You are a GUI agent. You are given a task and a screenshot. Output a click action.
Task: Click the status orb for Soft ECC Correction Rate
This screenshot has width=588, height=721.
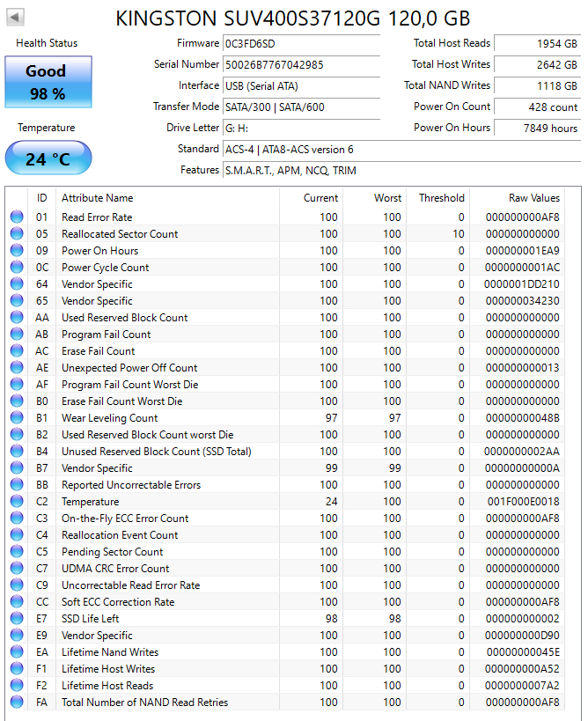pos(17,601)
